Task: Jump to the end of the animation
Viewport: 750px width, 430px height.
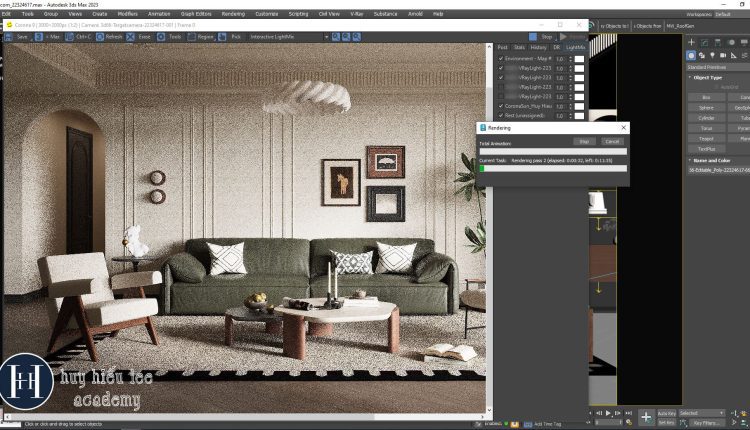Action: pos(629,413)
